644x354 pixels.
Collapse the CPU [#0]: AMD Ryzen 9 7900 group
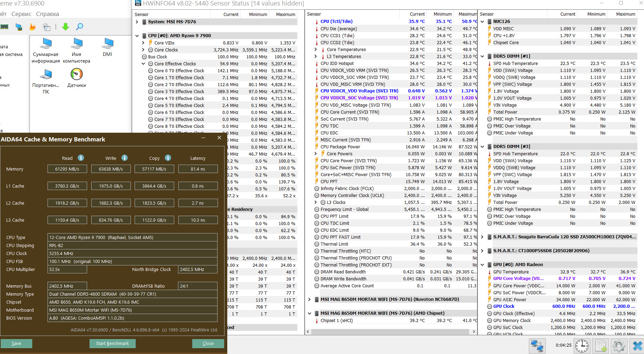point(137,36)
